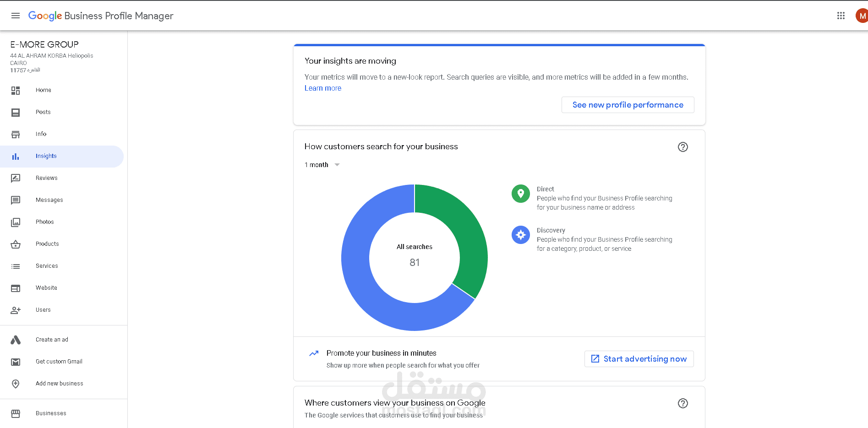
Task: Click See new profile performance
Action: click(628, 105)
